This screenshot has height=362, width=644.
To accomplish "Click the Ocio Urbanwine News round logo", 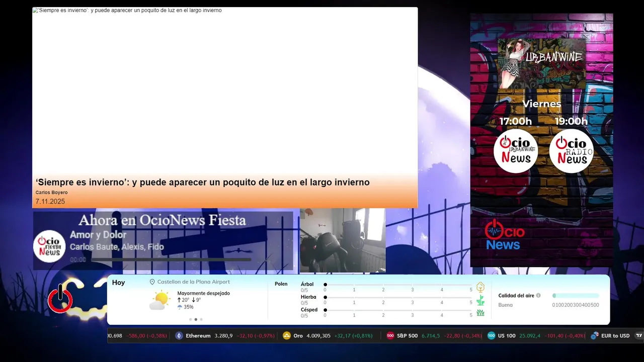I will pos(516,151).
